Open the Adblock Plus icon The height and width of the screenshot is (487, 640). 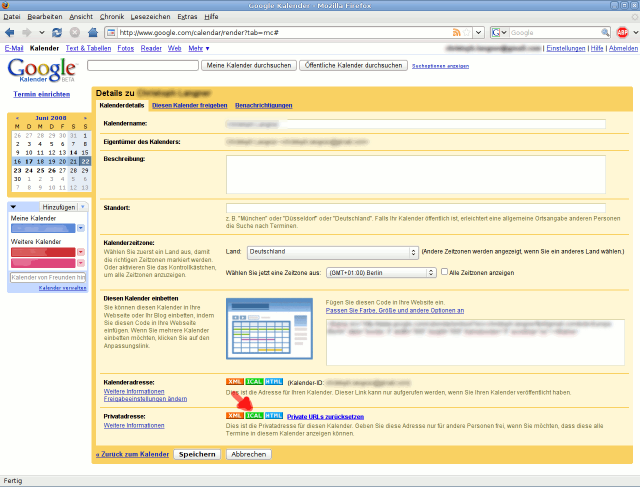pos(622,32)
